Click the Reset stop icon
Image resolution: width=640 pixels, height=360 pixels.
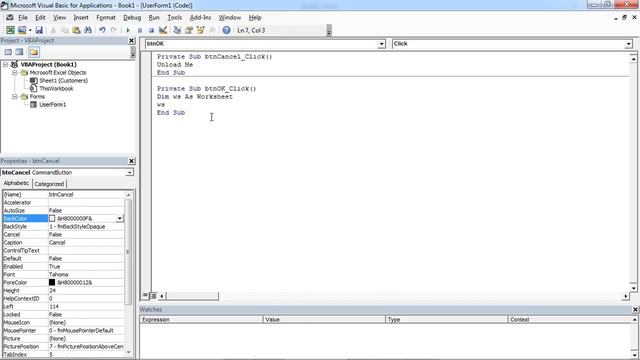point(151,30)
